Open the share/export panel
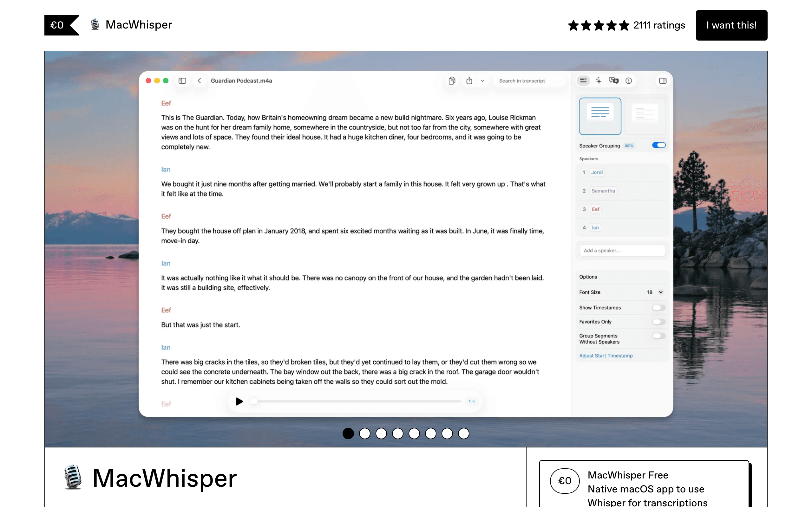Image resolution: width=812 pixels, height=507 pixels. click(x=469, y=80)
